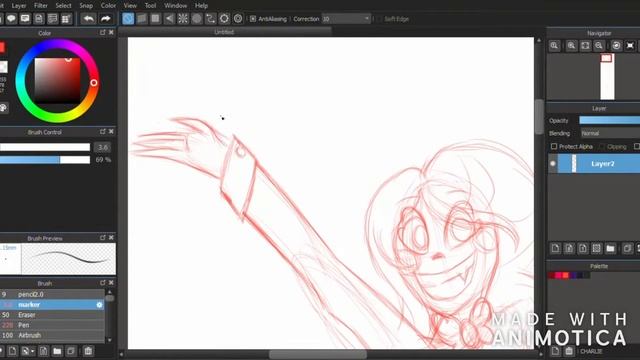
Task: Click the comment box toolbar icon
Action: tap(25, 19)
